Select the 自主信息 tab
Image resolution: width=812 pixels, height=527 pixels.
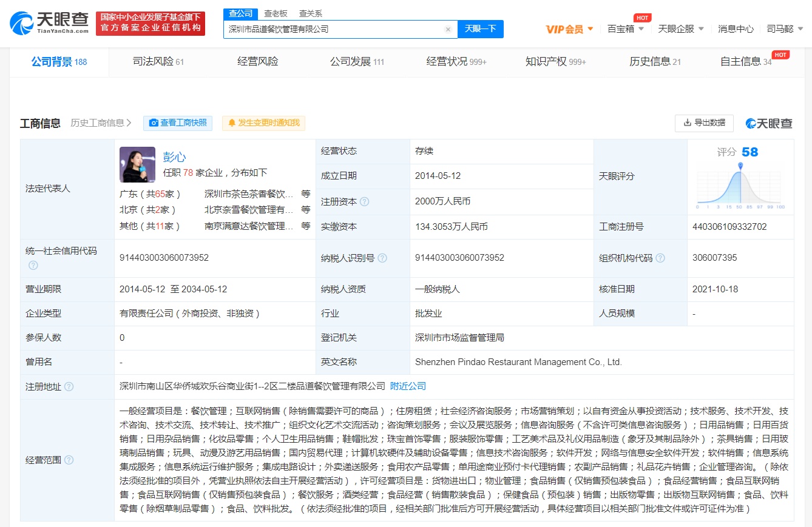746,62
